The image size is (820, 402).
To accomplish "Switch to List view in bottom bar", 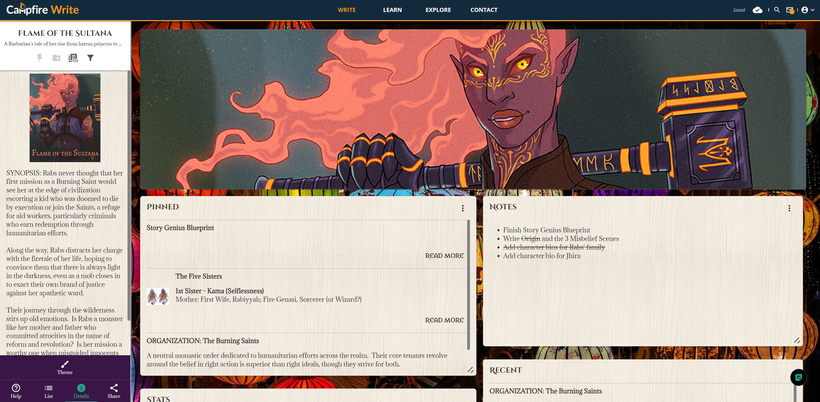I will (x=48, y=390).
